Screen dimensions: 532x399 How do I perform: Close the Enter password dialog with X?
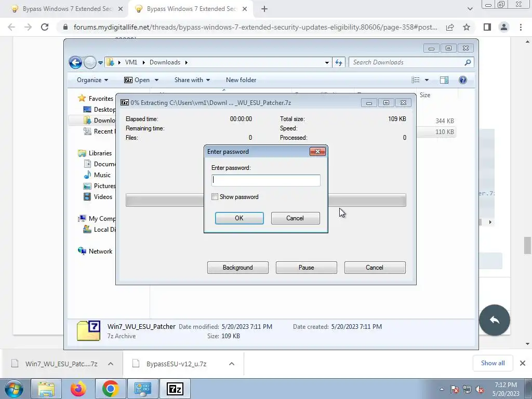pos(317,151)
